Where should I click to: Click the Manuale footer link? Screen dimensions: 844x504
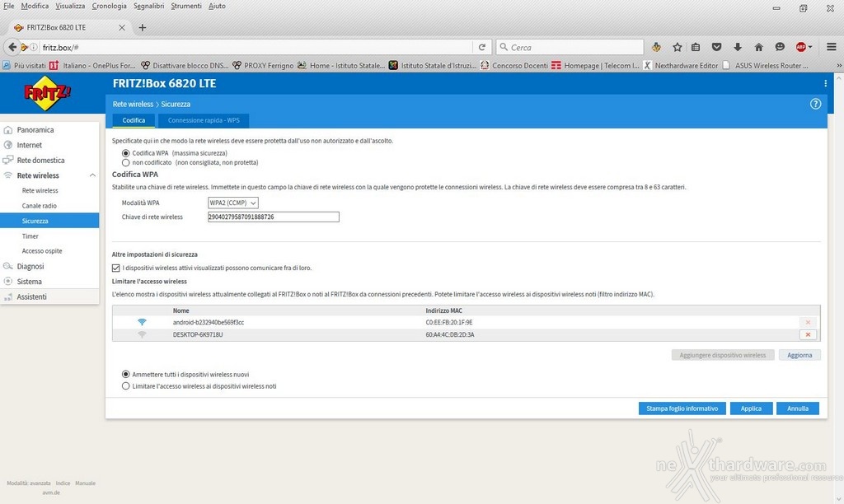tap(85, 483)
